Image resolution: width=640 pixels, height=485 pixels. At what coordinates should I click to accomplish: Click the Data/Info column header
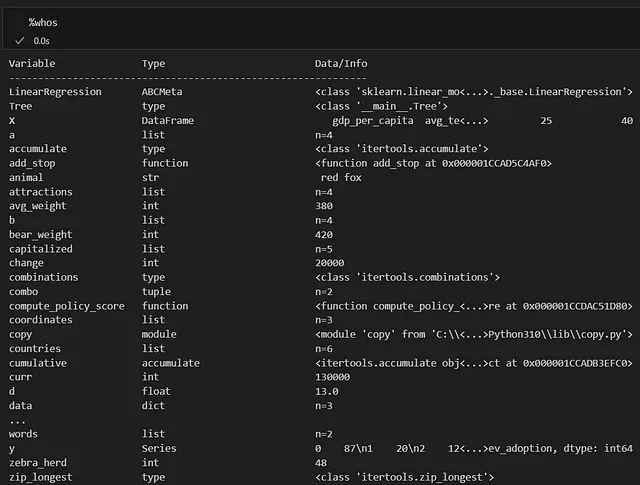click(x=341, y=63)
